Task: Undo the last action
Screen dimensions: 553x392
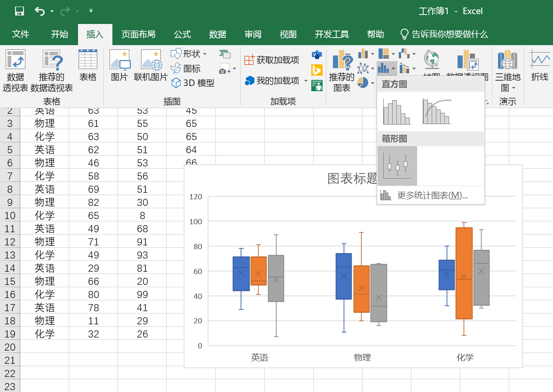Action: point(39,11)
